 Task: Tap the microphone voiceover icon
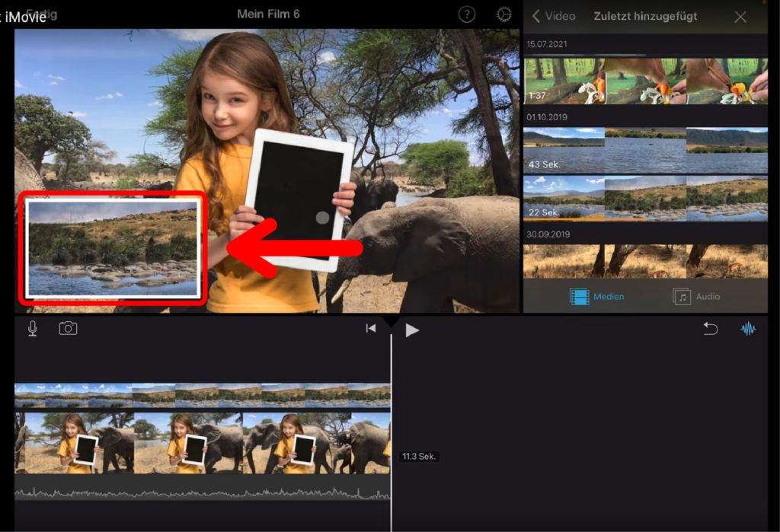(32, 329)
